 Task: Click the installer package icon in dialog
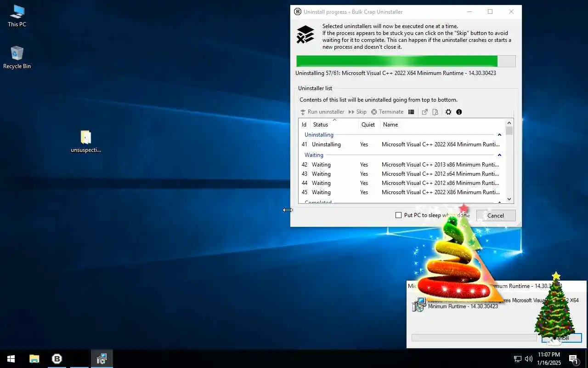click(419, 305)
